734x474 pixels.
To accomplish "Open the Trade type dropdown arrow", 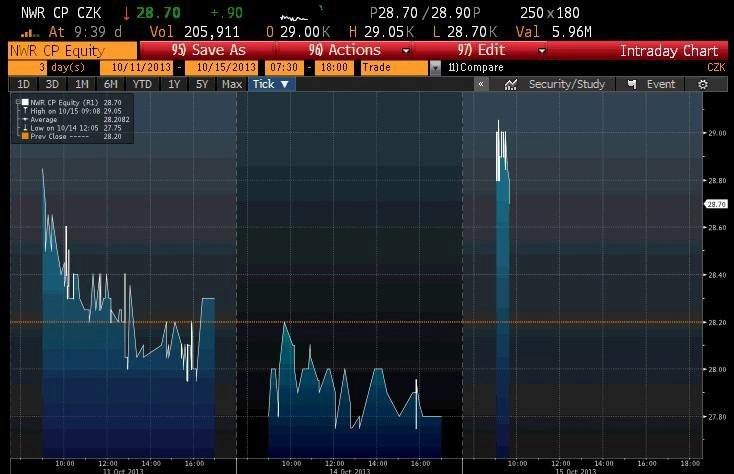I will [x=435, y=68].
